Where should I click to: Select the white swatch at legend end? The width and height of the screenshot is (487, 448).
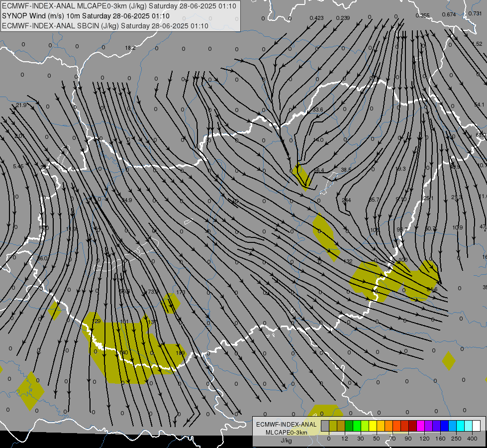476,426
